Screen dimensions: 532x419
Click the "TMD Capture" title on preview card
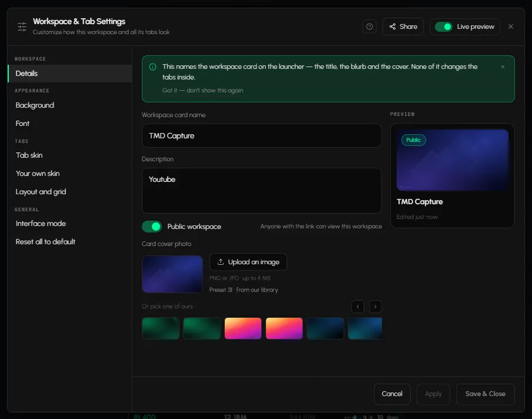(420, 201)
